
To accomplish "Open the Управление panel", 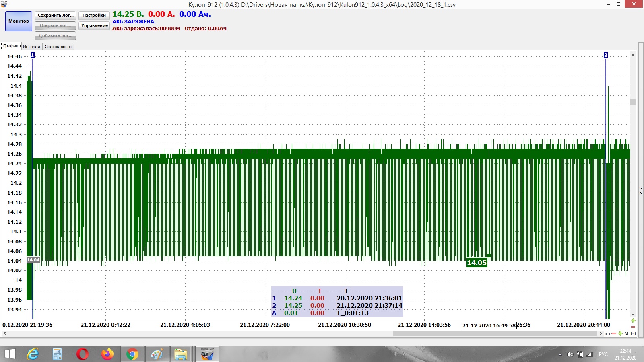I will tap(94, 25).
